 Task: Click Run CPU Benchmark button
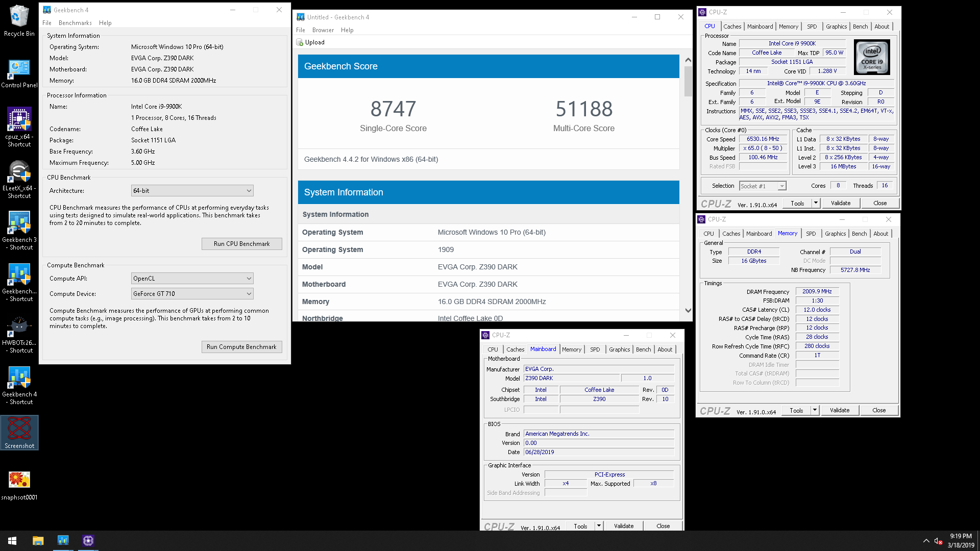coord(242,244)
